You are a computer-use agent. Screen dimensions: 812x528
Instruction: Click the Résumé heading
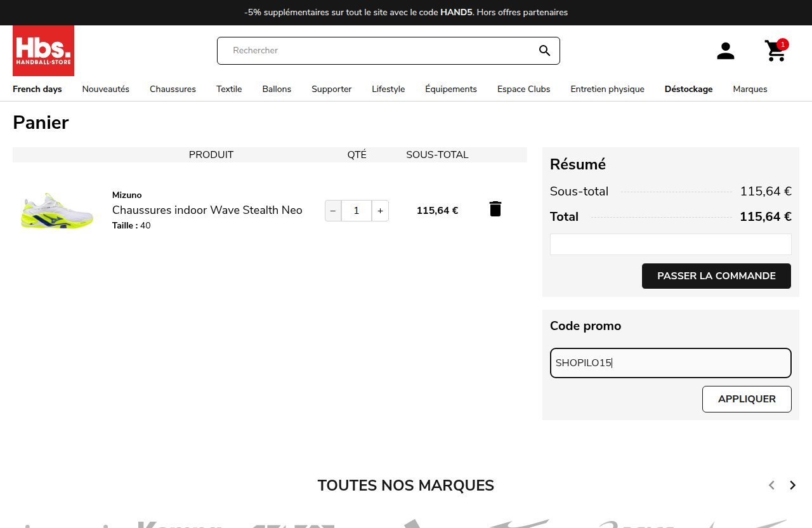[x=578, y=164]
